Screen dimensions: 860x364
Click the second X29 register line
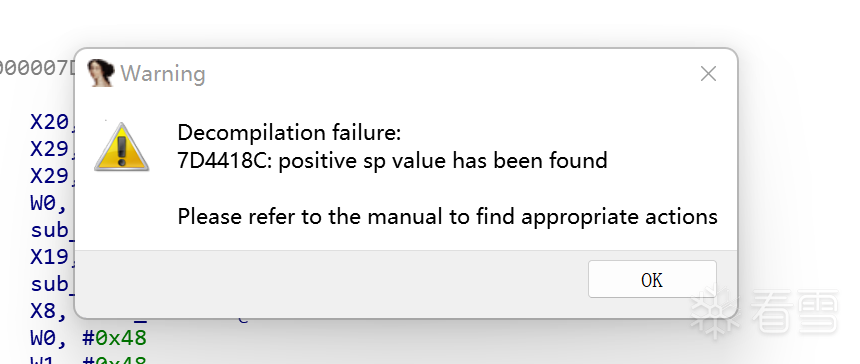[x=53, y=176]
